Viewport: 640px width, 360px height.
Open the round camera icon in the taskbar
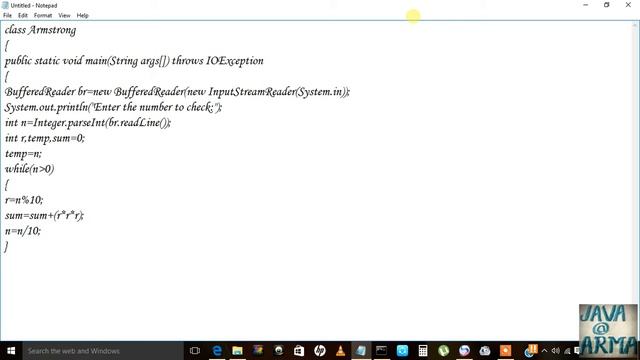click(278, 351)
